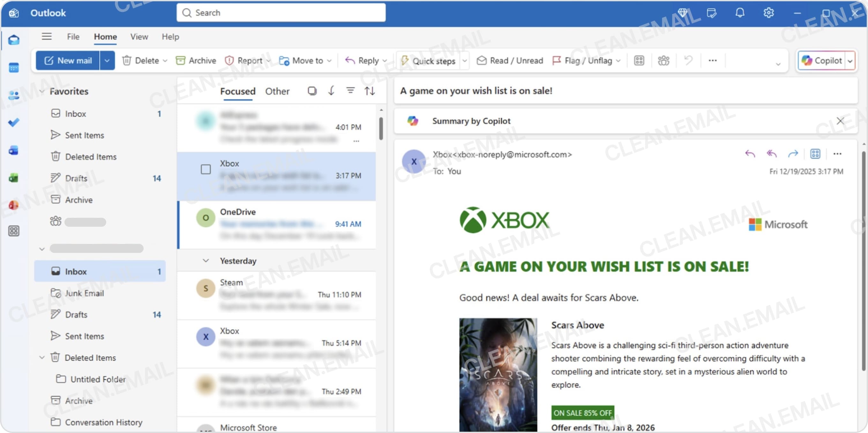Launch Microsoft To Do from the app rail
Viewport: 868px width, 433px height.
[x=14, y=123]
